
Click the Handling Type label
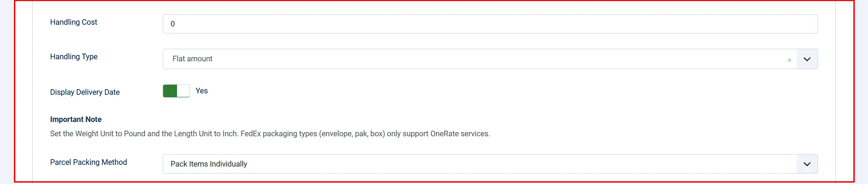pyautogui.click(x=74, y=56)
